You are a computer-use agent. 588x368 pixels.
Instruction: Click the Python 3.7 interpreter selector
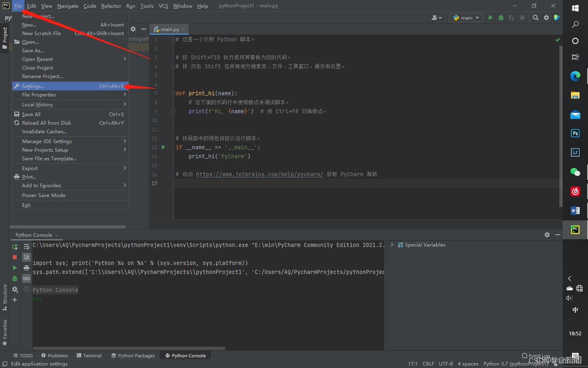pos(516,364)
